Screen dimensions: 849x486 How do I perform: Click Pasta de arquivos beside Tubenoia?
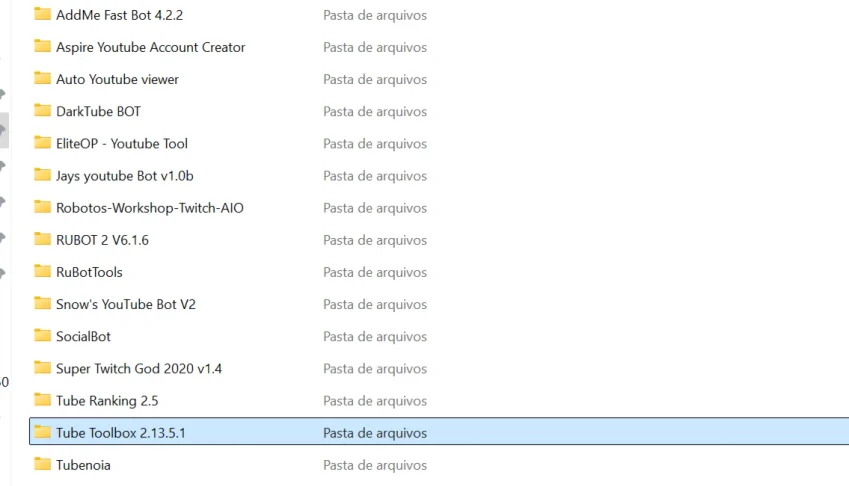pyautogui.click(x=375, y=465)
